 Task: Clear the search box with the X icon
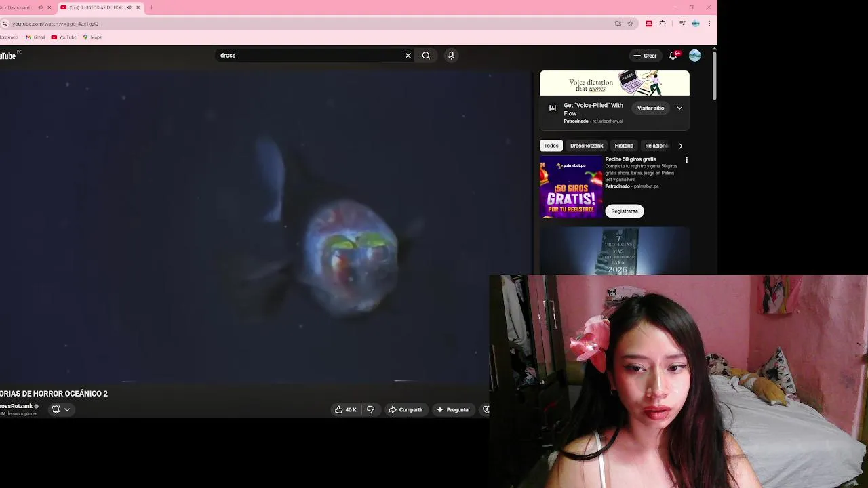point(408,56)
